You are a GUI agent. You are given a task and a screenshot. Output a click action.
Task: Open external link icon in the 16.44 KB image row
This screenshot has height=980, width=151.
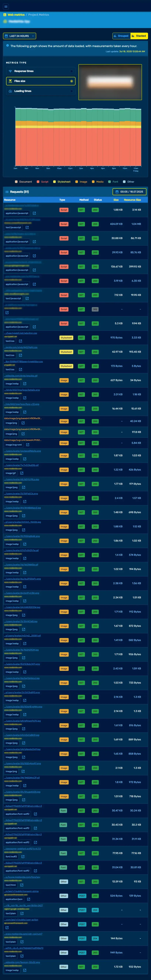[x=25, y=412]
